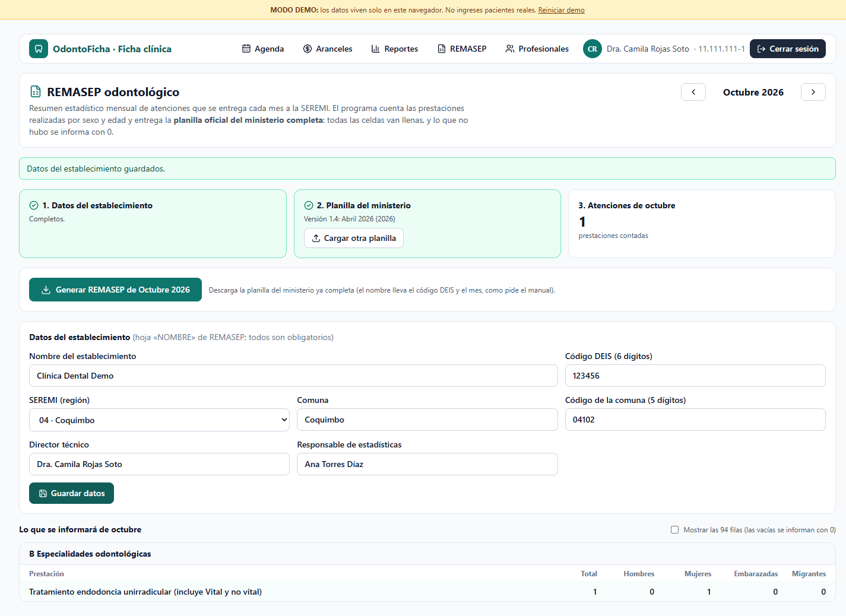Open the SEREMI región dropdown
846x616 pixels.
click(159, 420)
